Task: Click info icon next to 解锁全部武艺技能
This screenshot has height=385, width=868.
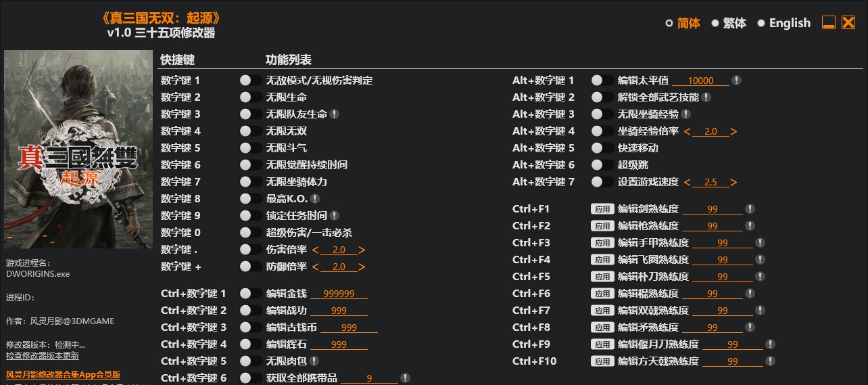Action: (x=706, y=97)
